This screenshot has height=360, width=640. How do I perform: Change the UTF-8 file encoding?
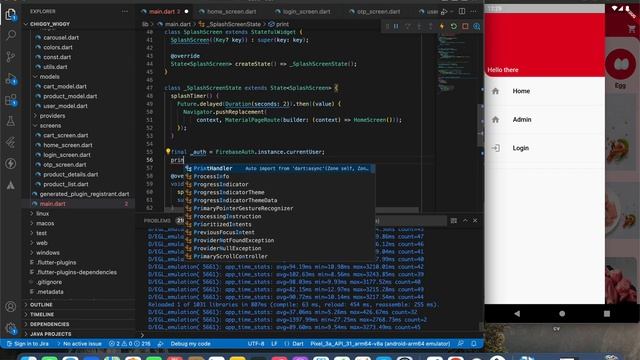click(256, 344)
